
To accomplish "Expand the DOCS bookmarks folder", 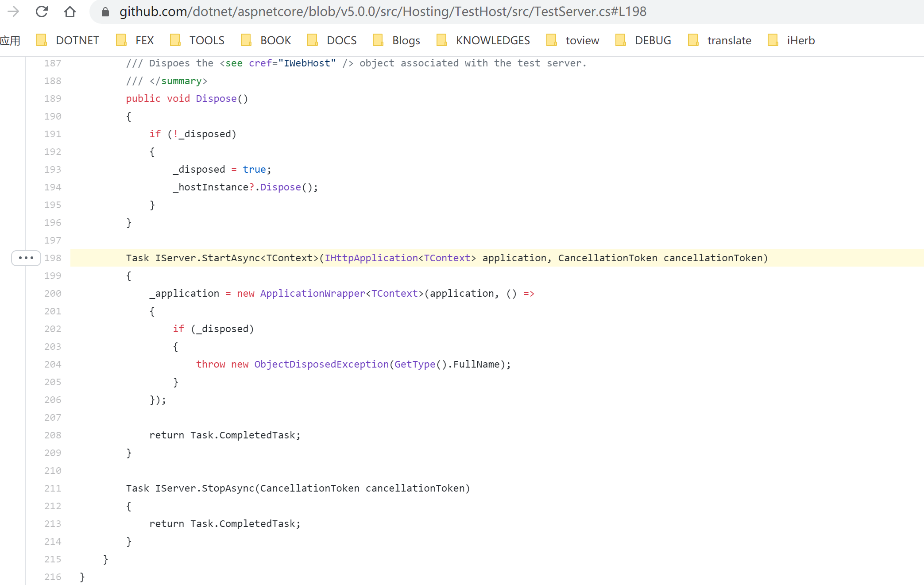I will click(332, 40).
